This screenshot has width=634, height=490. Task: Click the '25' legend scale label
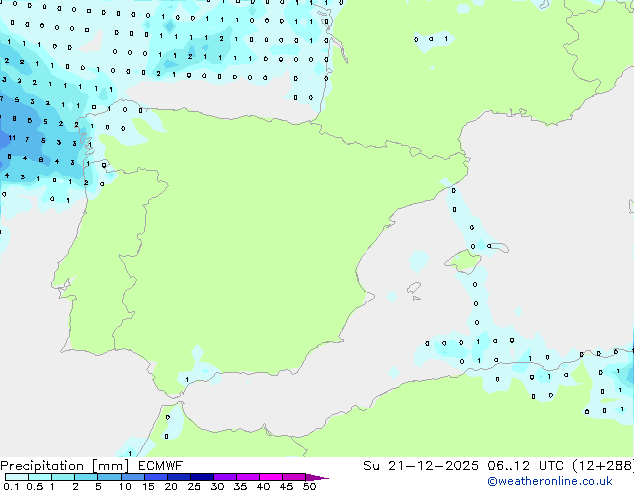point(194,486)
